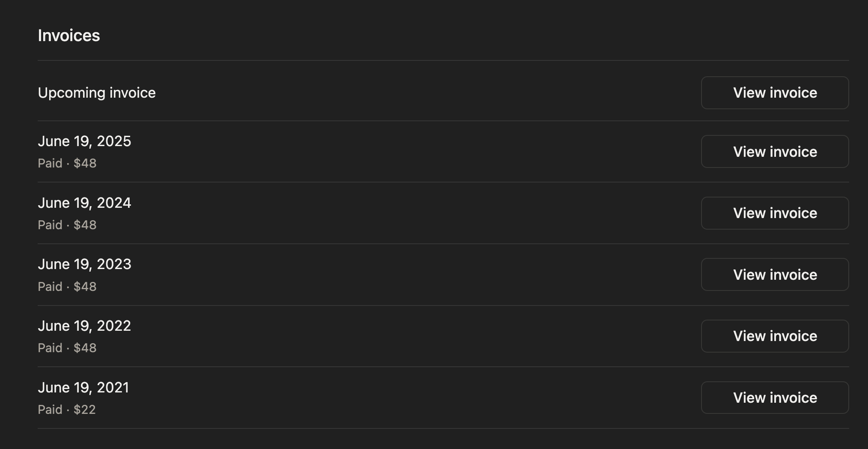Select the Upcoming invoice label
Viewport: 868px width, 449px height.
97,93
